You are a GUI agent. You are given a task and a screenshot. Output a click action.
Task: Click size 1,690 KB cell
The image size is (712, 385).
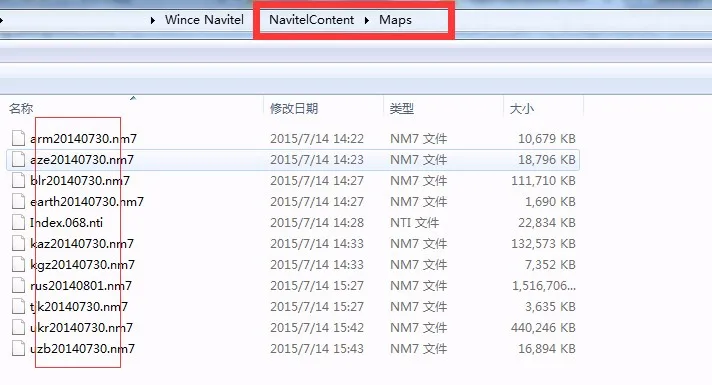550,202
